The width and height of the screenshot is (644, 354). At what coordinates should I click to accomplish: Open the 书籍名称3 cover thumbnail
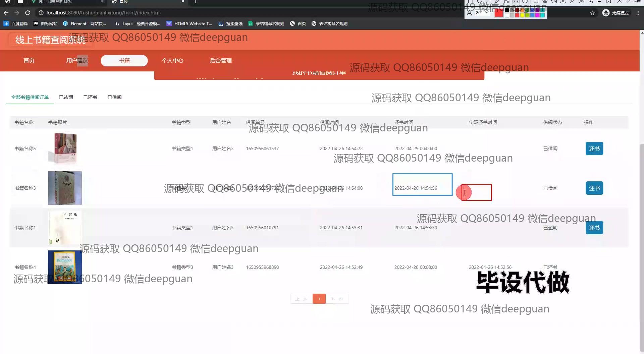point(65,188)
